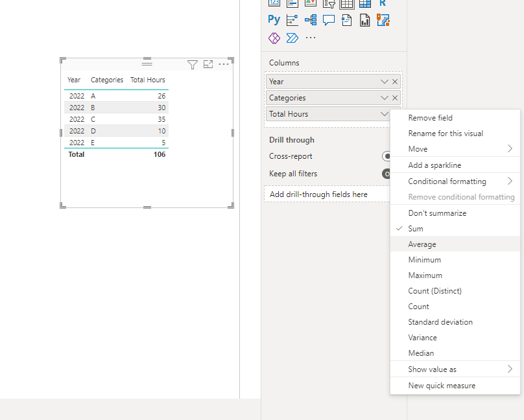Open More options ellipsis on table visual

(x=224, y=64)
